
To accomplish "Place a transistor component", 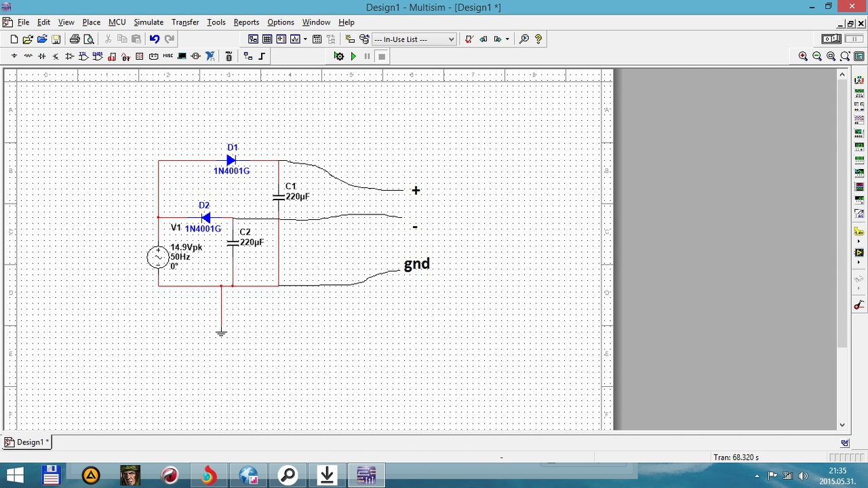I will [56, 56].
